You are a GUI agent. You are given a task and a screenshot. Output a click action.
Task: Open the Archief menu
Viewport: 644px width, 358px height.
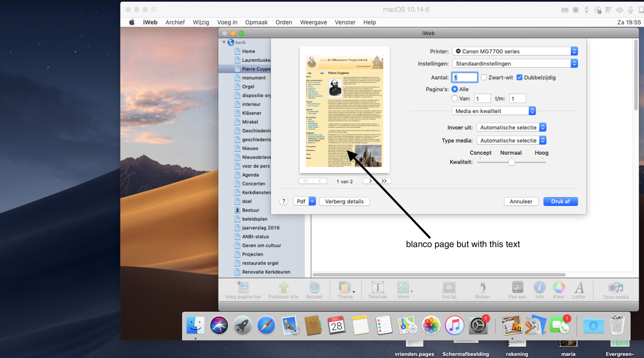coord(175,22)
